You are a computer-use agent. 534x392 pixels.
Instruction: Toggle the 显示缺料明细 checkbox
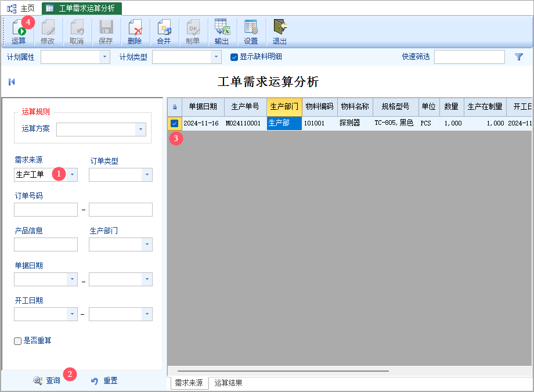point(234,57)
